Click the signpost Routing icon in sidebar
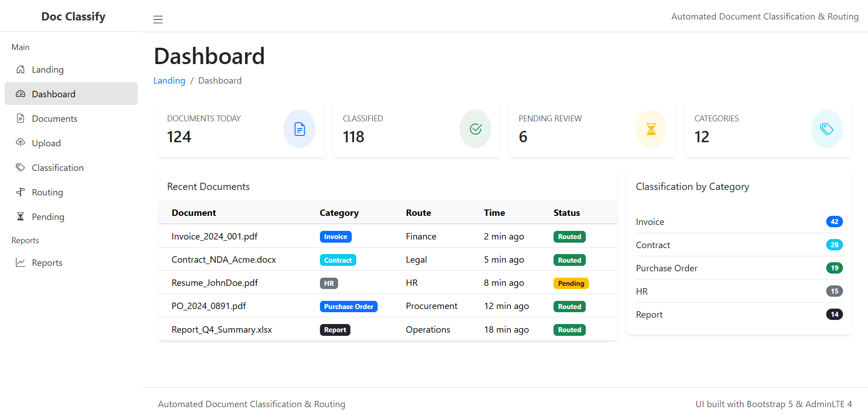Screen dimensions: 868x419 (20, 192)
